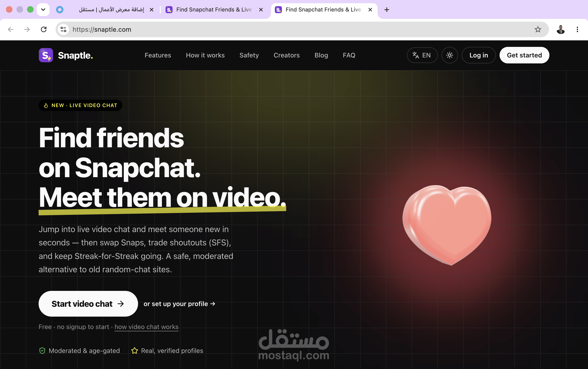588x369 pixels.
Task: Toggle the light/dark theme sun button
Action: click(x=449, y=55)
